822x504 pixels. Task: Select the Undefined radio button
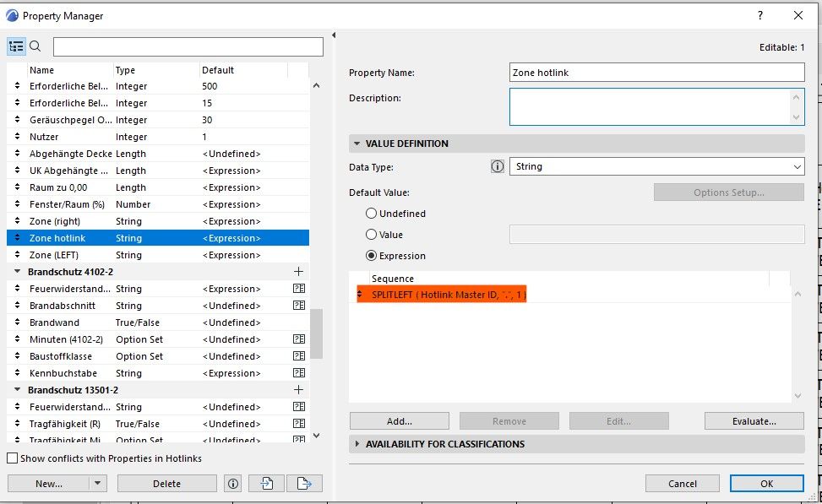(x=372, y=214)
